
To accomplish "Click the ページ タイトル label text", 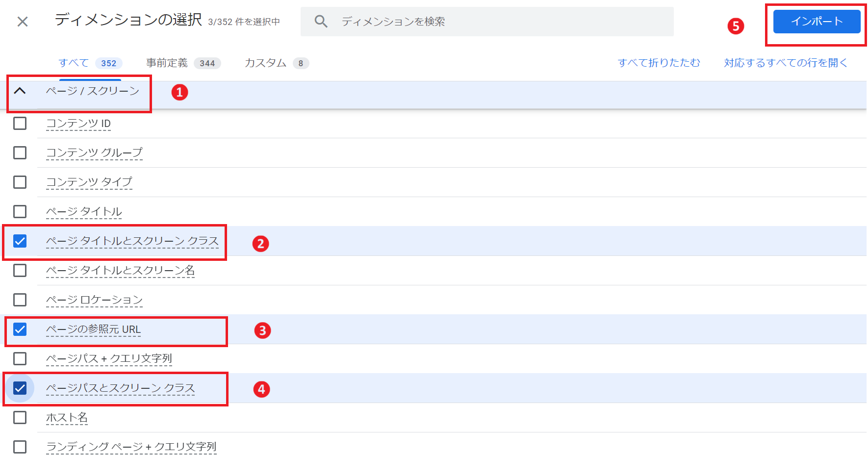I will (x=84, y=212).
